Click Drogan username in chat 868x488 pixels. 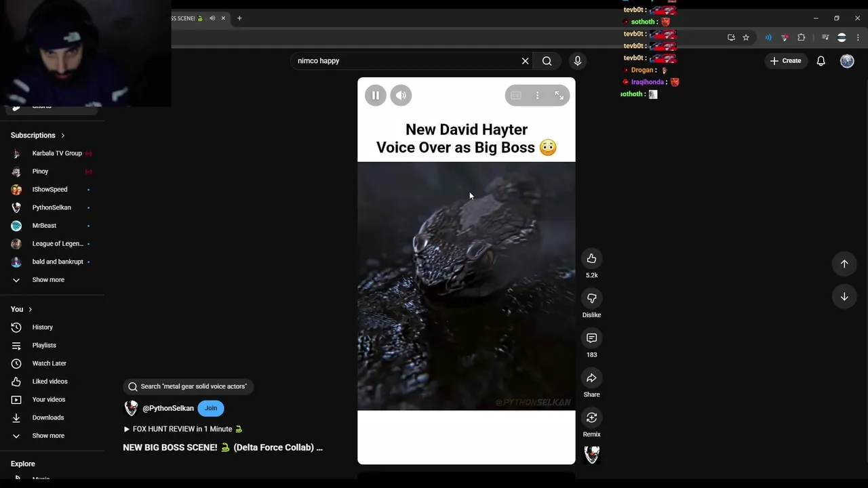coord(643,70)
